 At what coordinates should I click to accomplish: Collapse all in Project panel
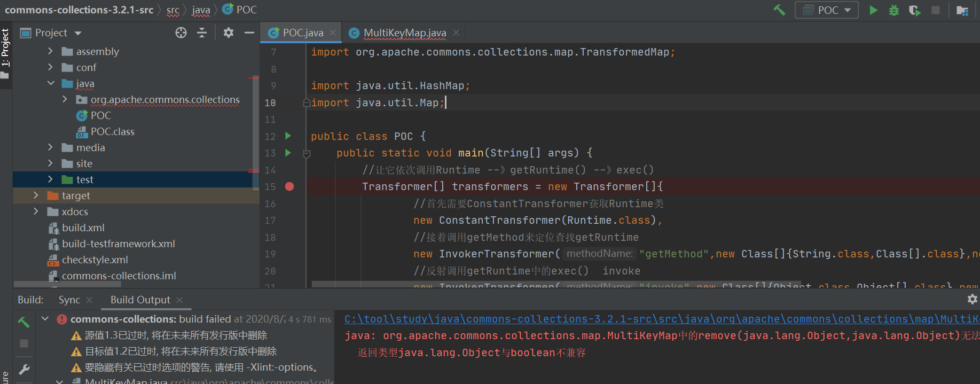202,33
